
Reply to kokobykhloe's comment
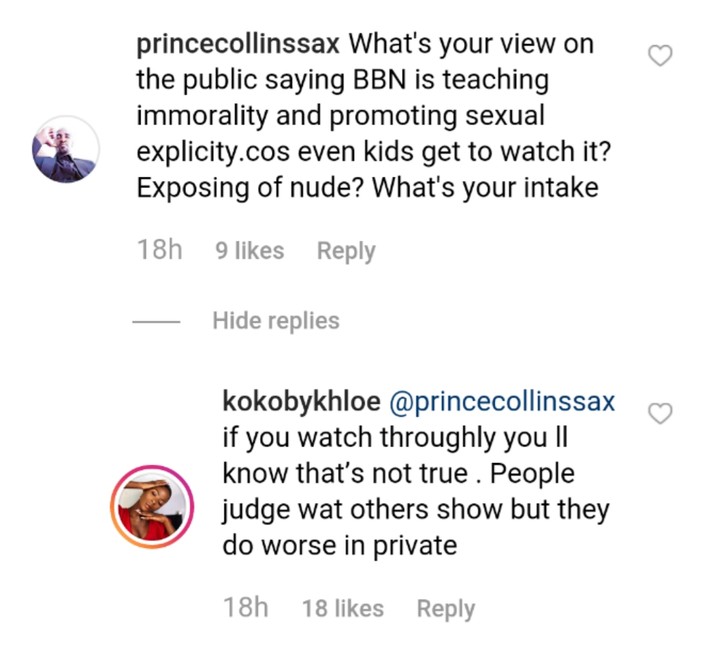(x=445, y=607)
